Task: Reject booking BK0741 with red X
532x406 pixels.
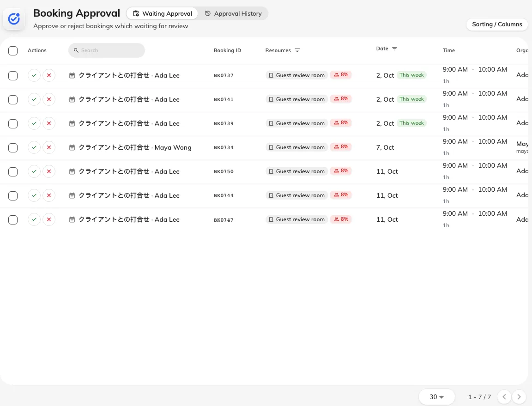Action: (49, 99)
